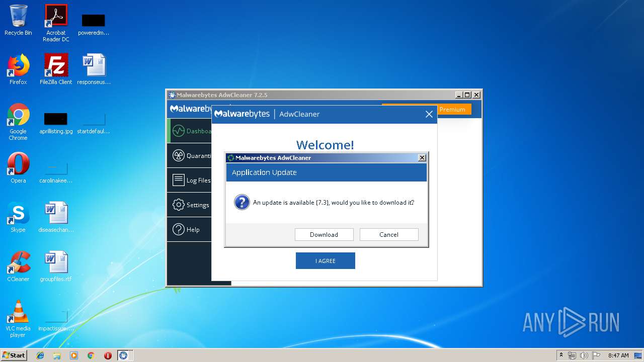Open Google Chrome desktop shortcut

(x=18, y=122)
